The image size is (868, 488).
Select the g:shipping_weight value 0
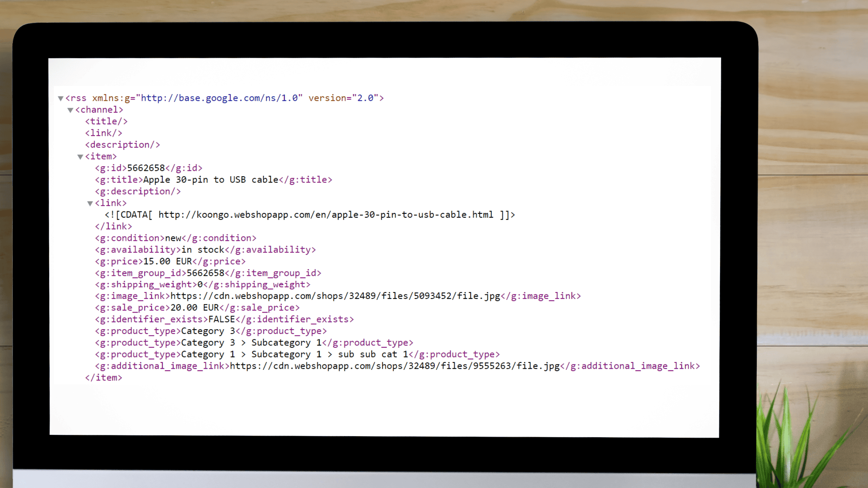pyautogui.click(x=200, y=285)
